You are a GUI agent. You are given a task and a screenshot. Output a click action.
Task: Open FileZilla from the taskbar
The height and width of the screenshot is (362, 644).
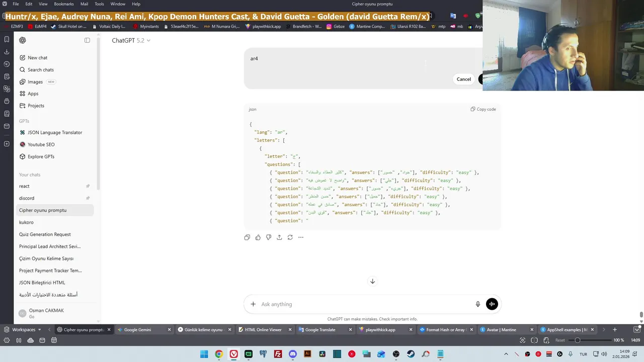point(278,354)
